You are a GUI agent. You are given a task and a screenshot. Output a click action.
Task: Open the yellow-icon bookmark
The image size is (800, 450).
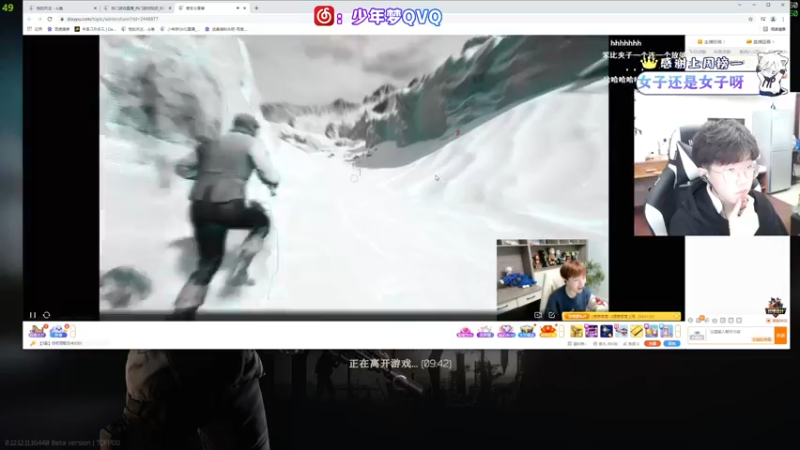[95, 29]
